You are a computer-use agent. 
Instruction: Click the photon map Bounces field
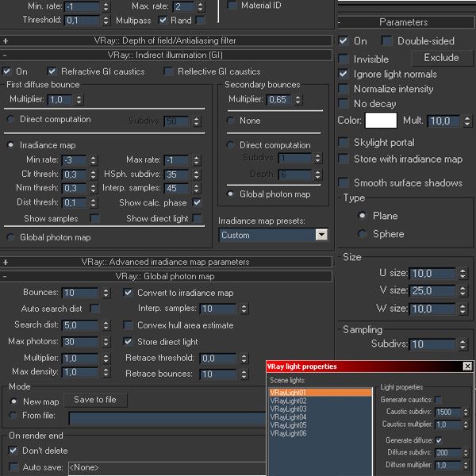click(80, 293)
